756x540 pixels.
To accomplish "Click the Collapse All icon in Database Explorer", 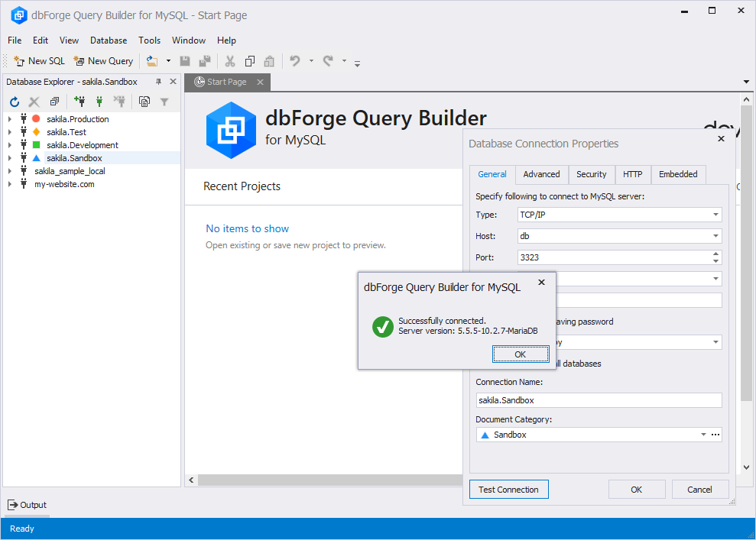I will [x=54, y=102].
